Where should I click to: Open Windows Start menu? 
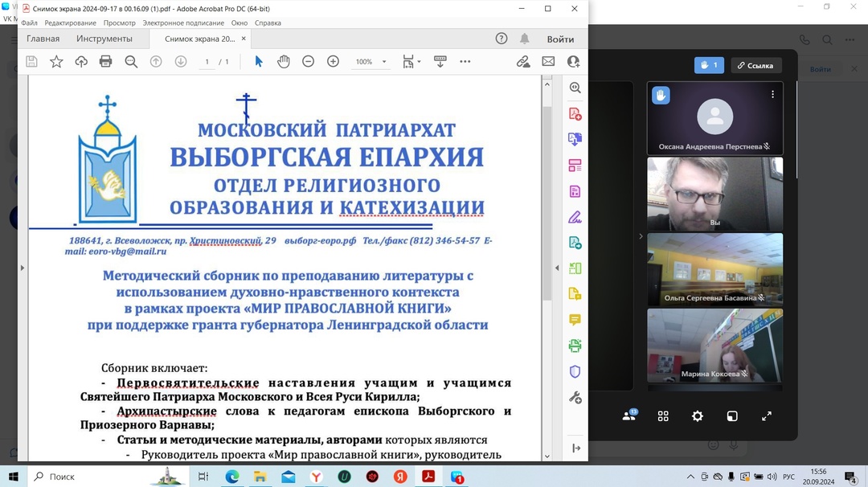(14, 477)
